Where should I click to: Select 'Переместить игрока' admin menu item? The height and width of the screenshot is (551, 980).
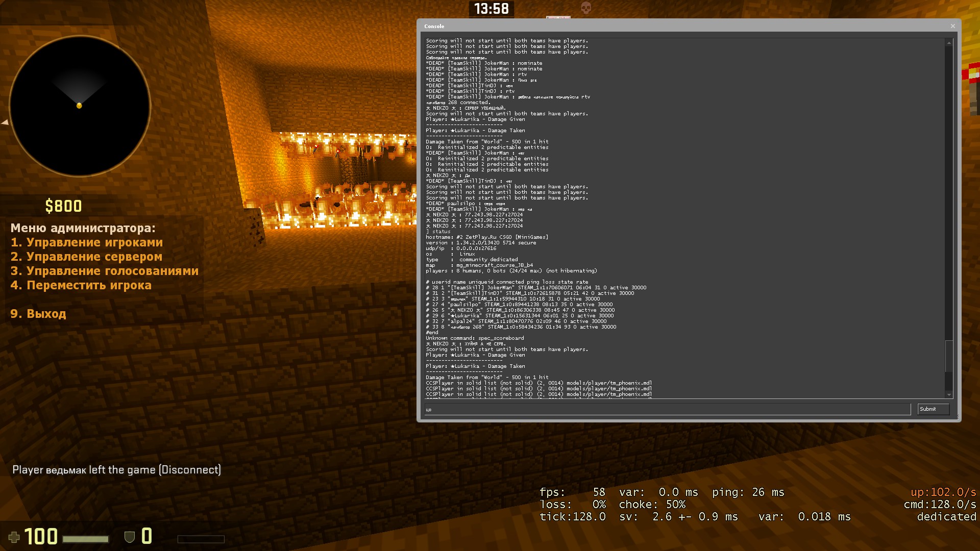(x=81, y=285)
